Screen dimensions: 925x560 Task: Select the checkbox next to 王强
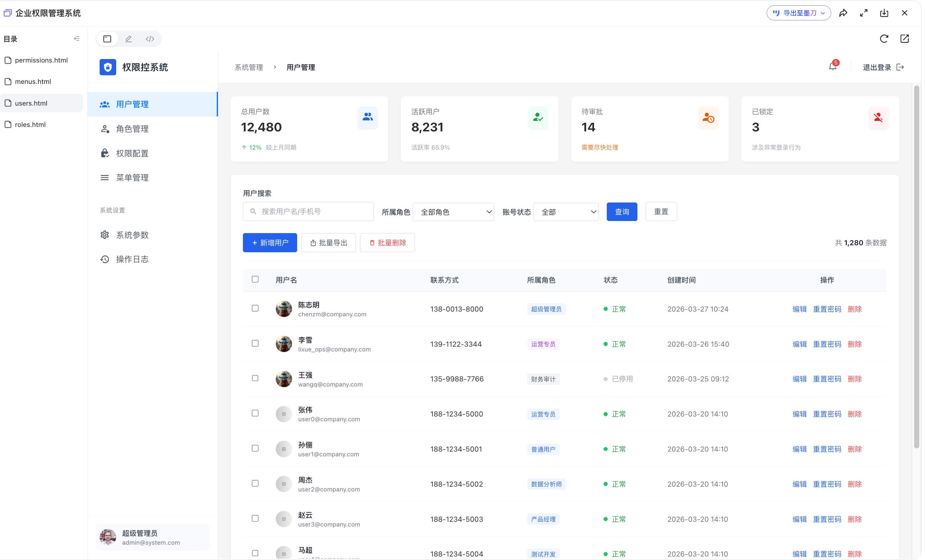click(x=255, y=378)
